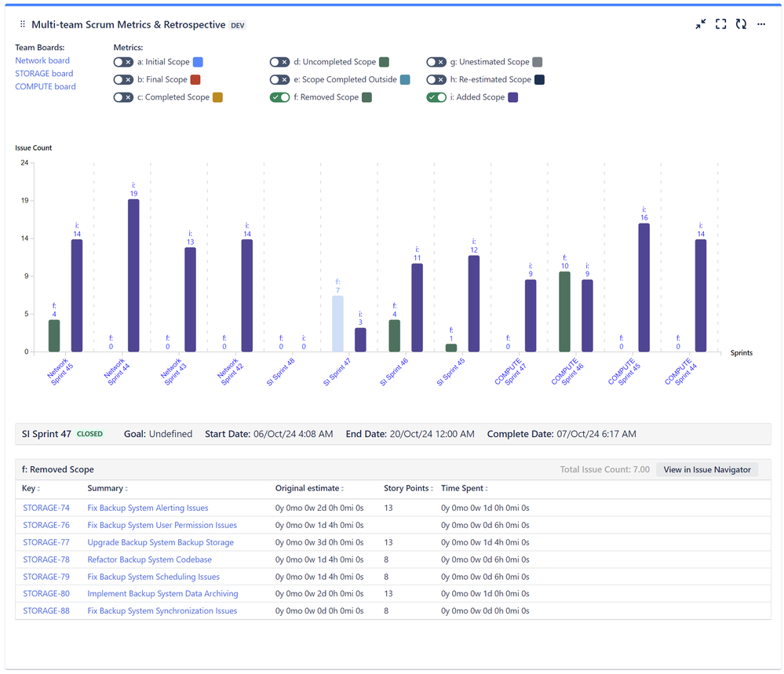Screen dimensions: 784x674
Task: Refresh the Scrum Metrics gadget
Action: coord(741,25)
